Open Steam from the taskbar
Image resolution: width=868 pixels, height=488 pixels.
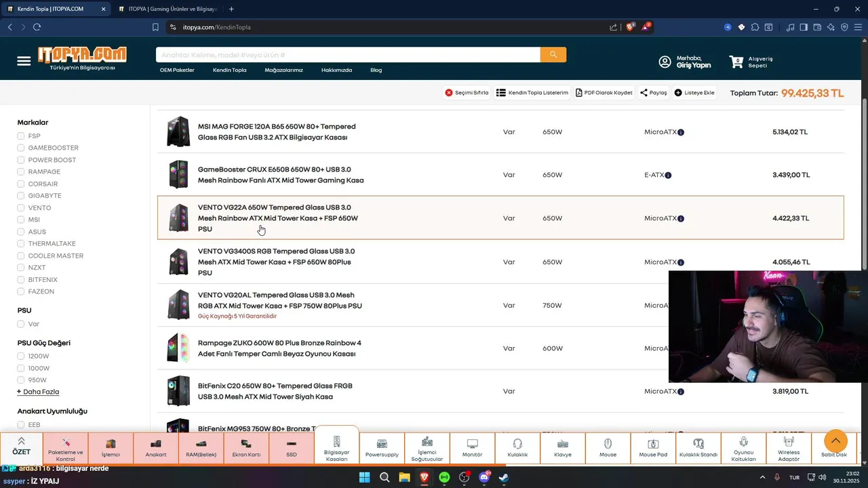pos(504,477)
